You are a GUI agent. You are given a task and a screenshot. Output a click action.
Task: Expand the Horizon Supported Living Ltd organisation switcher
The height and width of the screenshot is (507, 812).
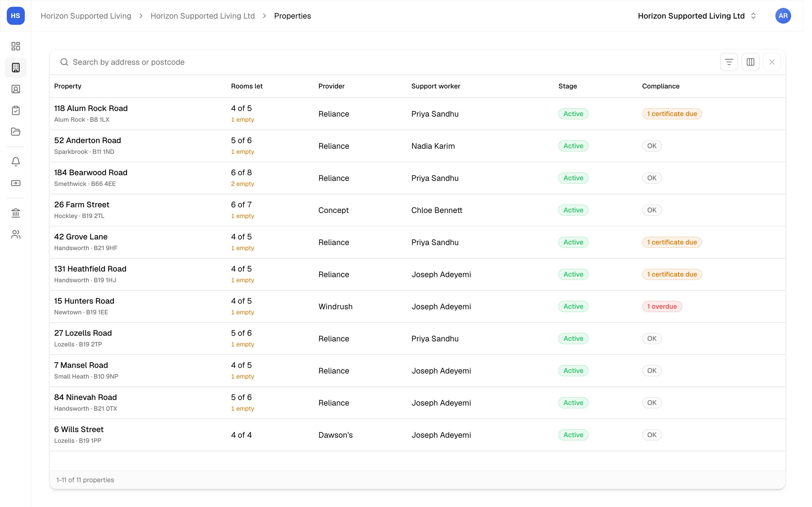tap(697, 16)
